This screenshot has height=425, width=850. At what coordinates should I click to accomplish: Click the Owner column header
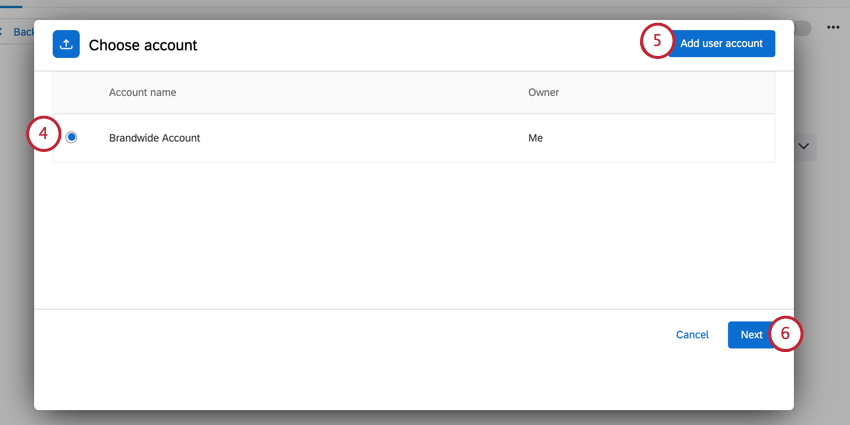coord(543,93)
